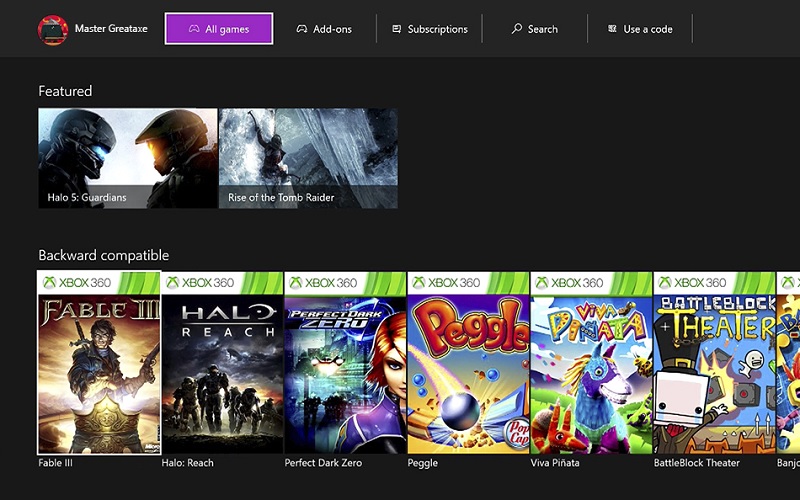Screen dimensions: 800x500
Task: Choose the Peggle game cover
Action: click(x=468, y=363)
